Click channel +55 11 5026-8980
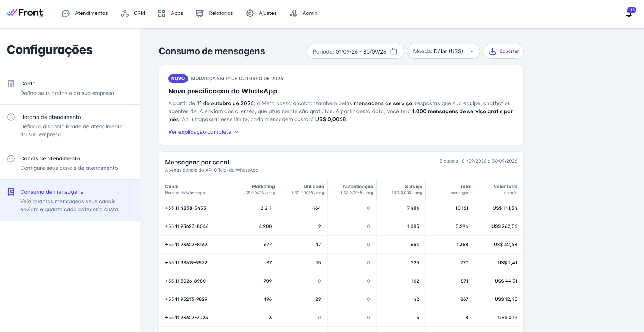This screenshot has height=332, width=644. [185, 281]
